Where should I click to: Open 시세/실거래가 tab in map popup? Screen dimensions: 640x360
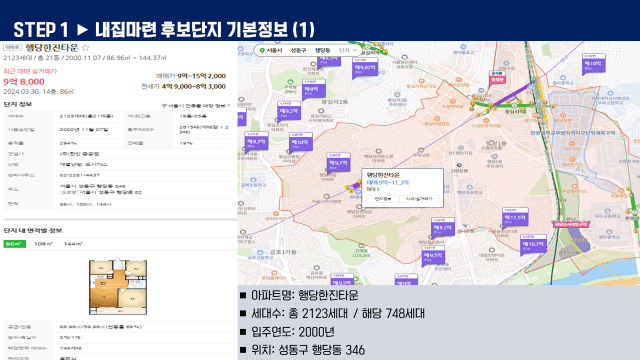[x=419, y=199]
